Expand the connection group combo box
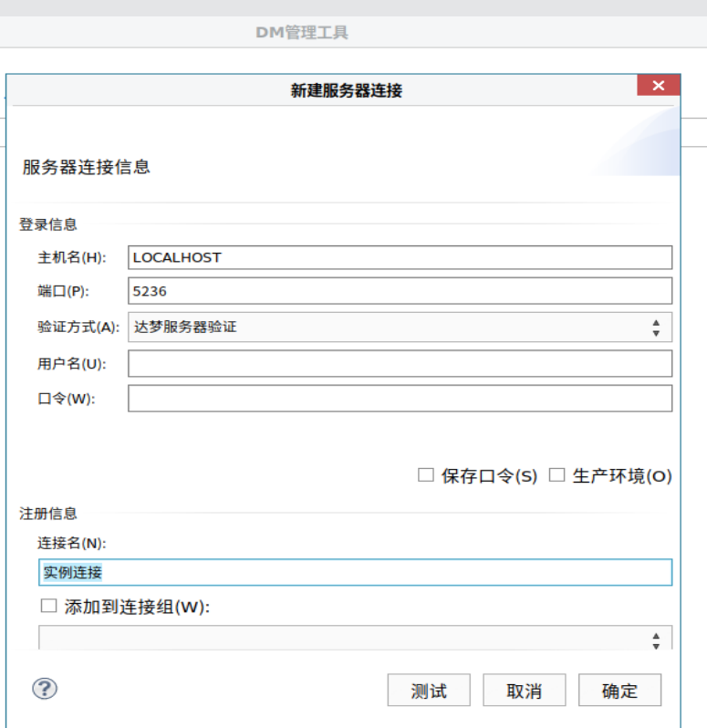Screen dimensions: 707x728 [x=355, y=638]
